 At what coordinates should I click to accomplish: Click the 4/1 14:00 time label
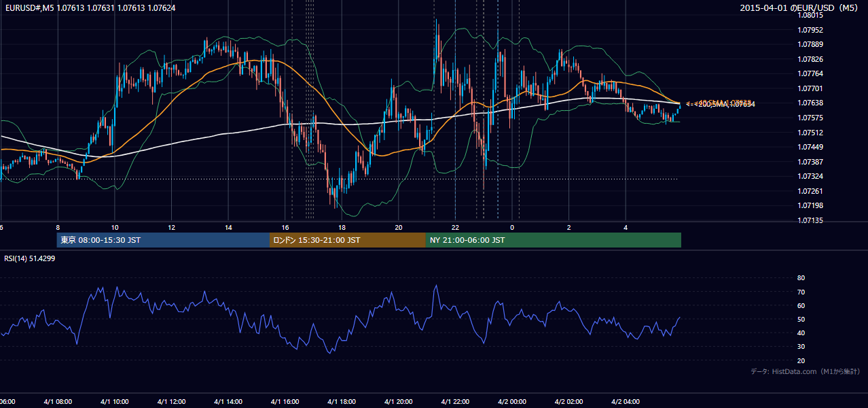(x=228, y=402)
